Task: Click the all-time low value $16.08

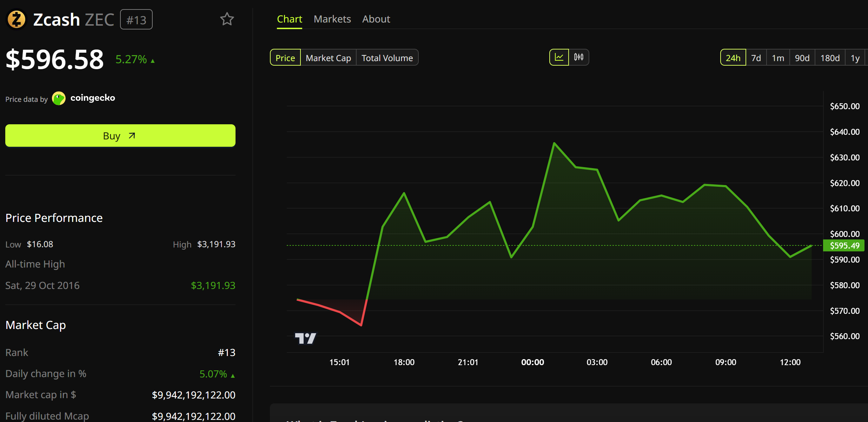Action: (40, 244)
